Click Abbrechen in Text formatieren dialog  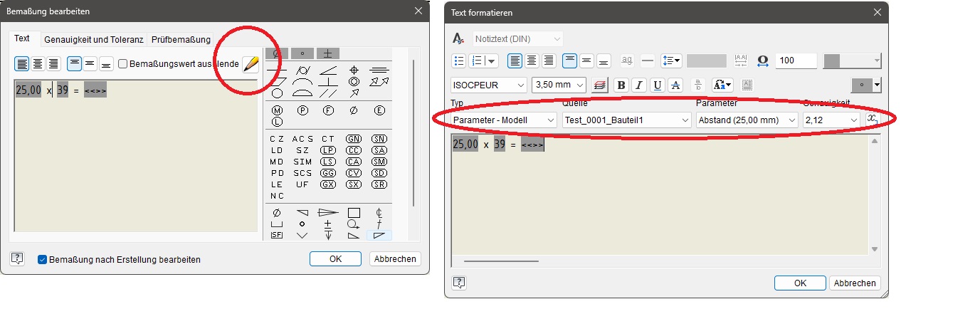[855, 283]
